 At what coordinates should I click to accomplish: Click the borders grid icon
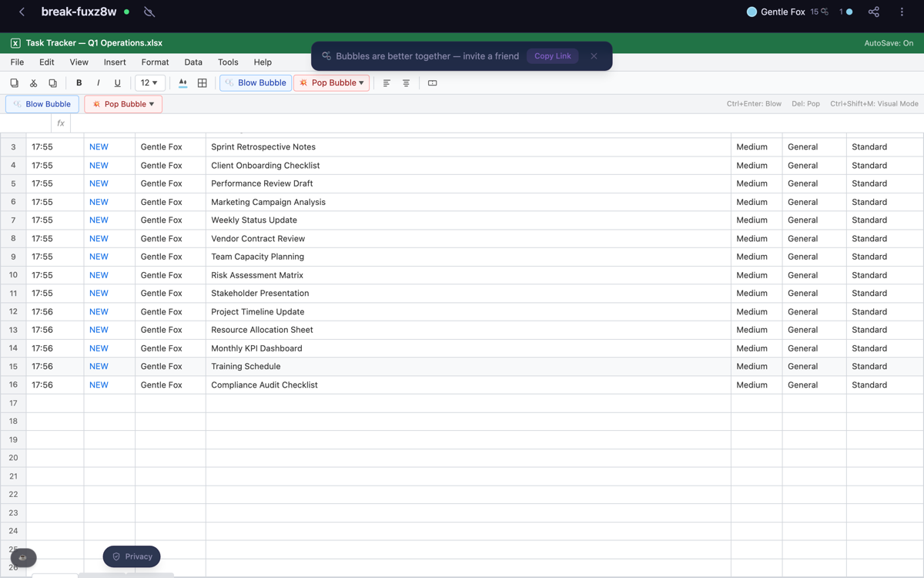tap(203, 83)
